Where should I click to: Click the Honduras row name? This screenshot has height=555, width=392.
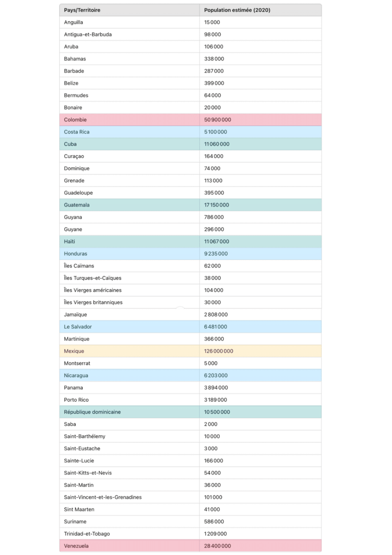pos(75,254)
